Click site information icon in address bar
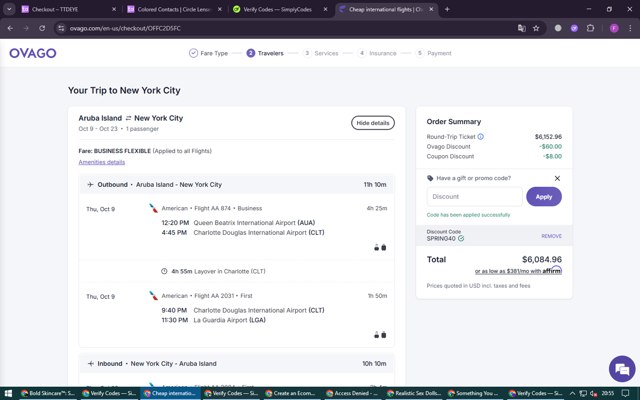The image size is (640, 400). point(61,28)
